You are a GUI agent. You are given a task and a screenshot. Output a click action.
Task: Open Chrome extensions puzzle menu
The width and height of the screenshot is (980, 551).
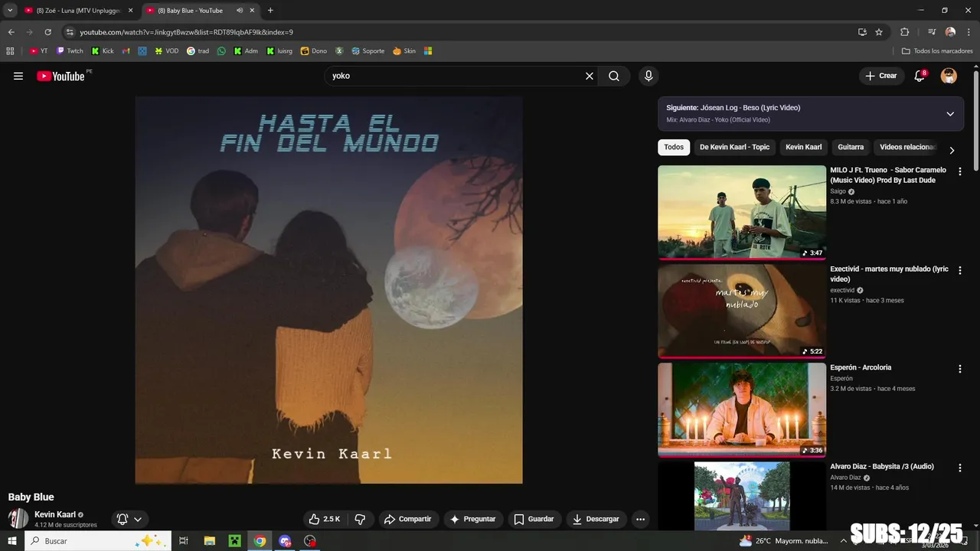904,32
